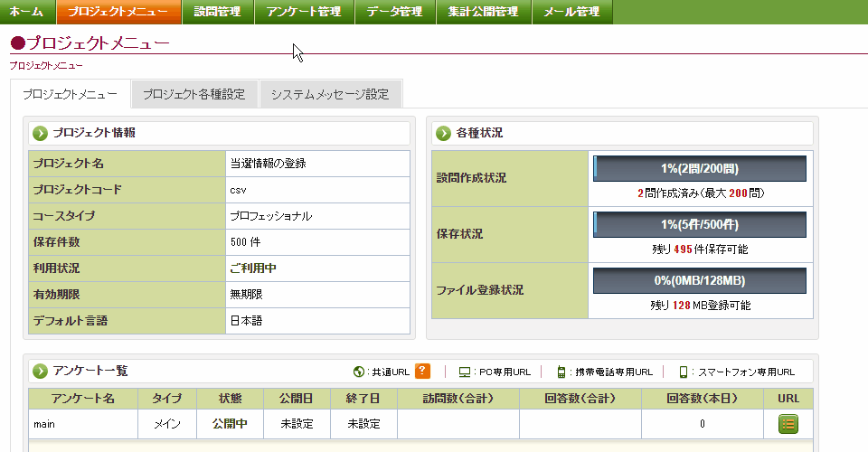
Task: Click the arrow icon beside 各種状況
Action: [443, 133]
